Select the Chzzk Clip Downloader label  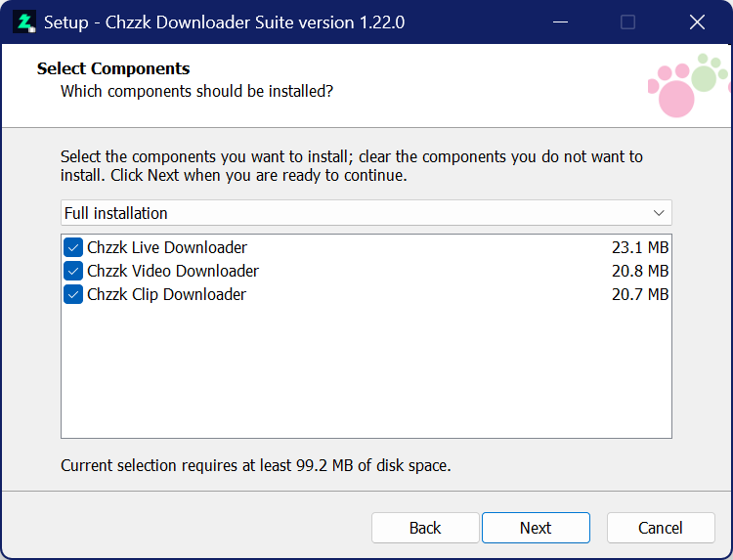[x=166, y=294]
